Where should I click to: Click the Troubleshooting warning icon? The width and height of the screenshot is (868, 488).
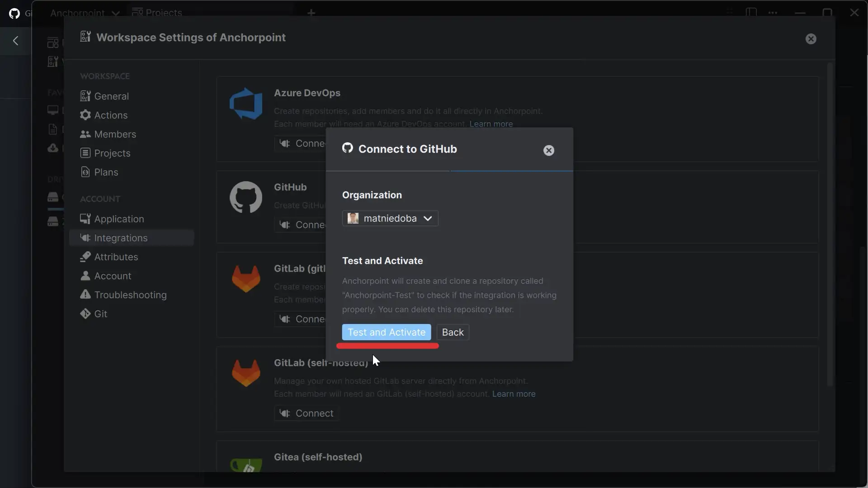point(85,295)
